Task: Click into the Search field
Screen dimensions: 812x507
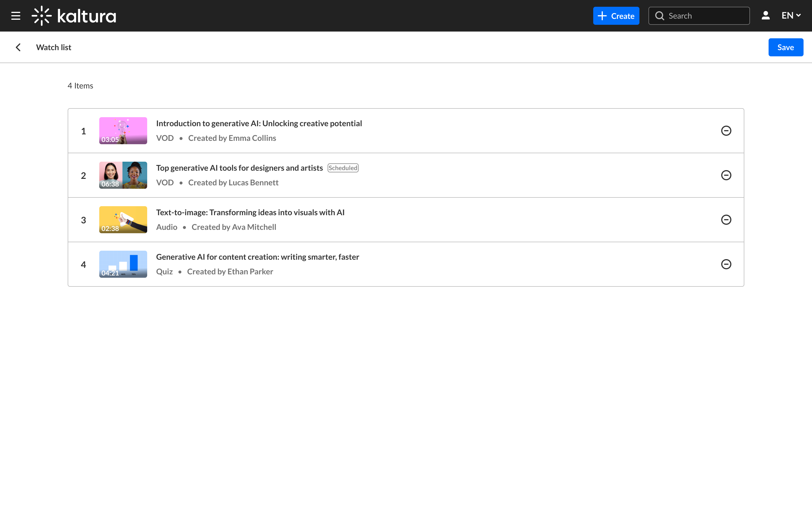Action: [x=705, y=16]
